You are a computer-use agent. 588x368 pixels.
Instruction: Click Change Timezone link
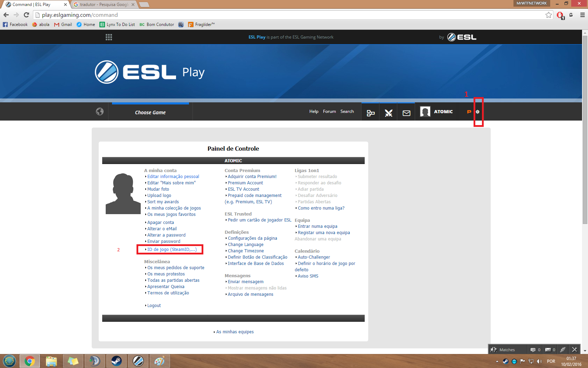coord(246,251)
